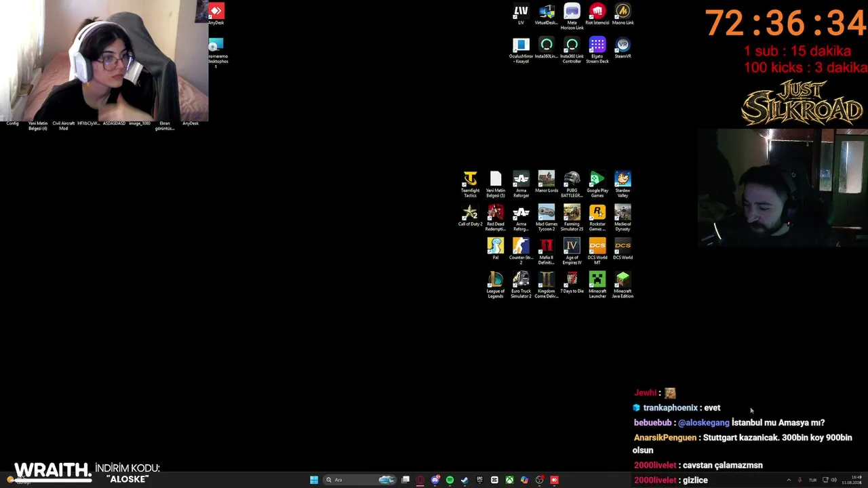Viewport: 868px width, 488px height.
Task: Open Rockstar Games Launcher icon
Action: [x=597, y=218]
